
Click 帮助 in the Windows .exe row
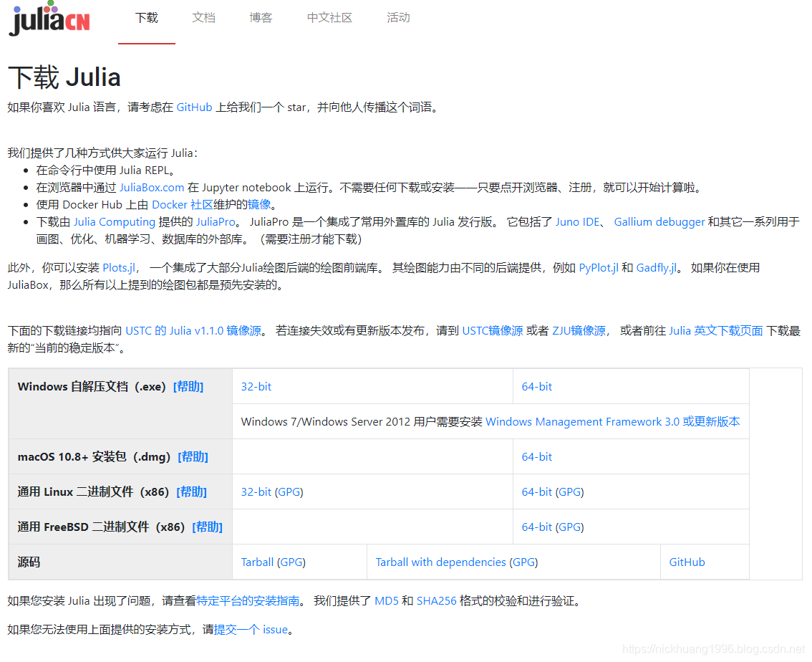pyautogui.click(x=188, y=386)
